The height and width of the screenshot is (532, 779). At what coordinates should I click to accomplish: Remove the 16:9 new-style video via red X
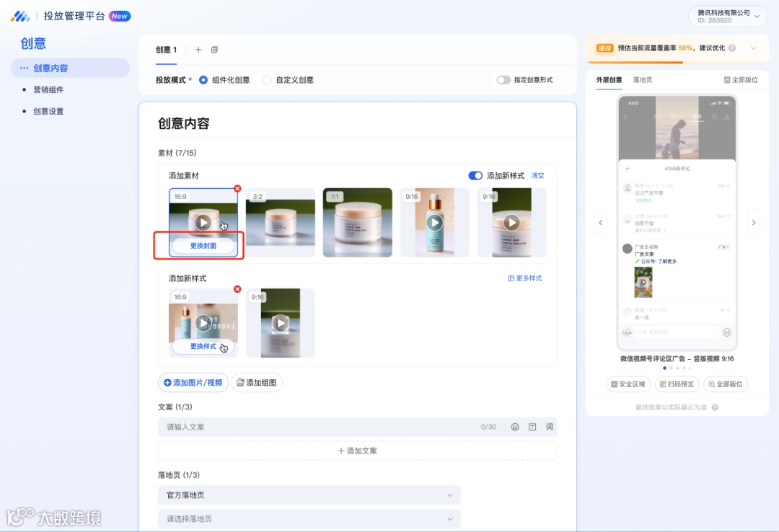(237, 289)
